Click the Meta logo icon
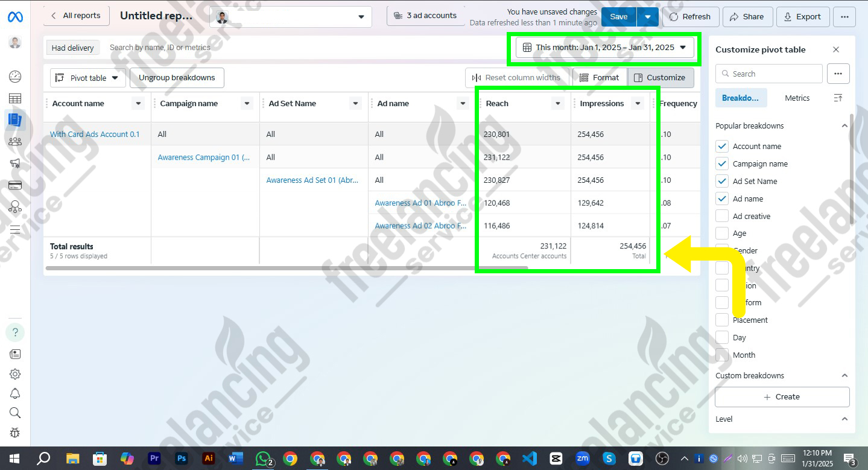The image size is (868, 470). point(15,17)
